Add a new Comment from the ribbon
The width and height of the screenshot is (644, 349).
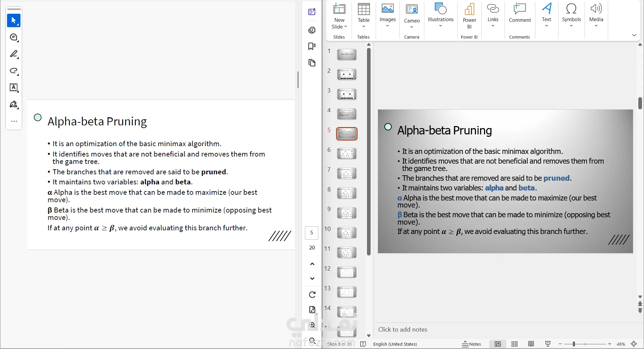point(520,13)
